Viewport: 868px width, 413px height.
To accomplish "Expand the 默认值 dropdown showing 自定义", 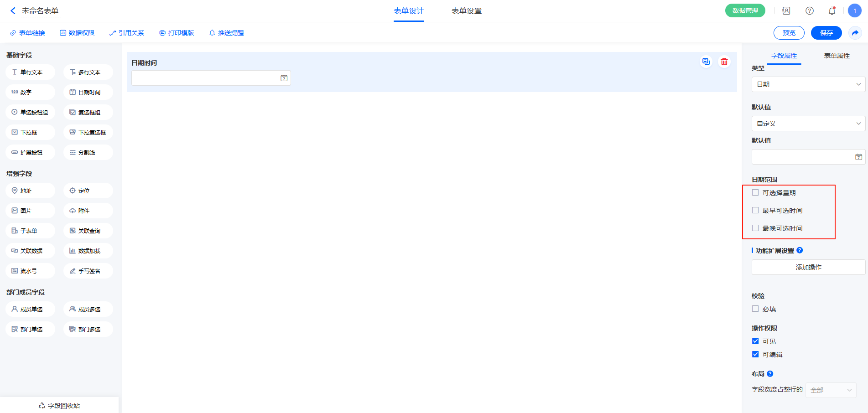I will click(x=808, y=124).
